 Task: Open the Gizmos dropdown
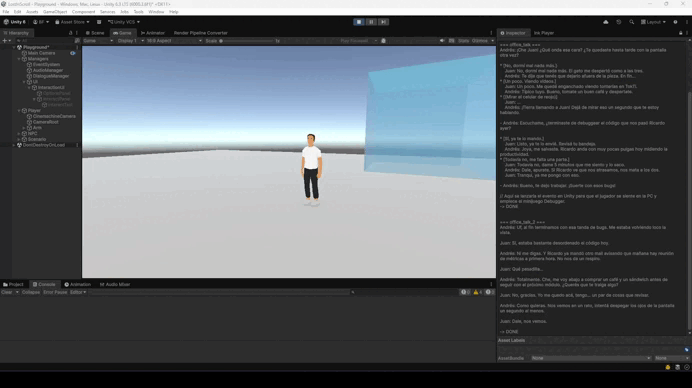(x=483, y=41)
